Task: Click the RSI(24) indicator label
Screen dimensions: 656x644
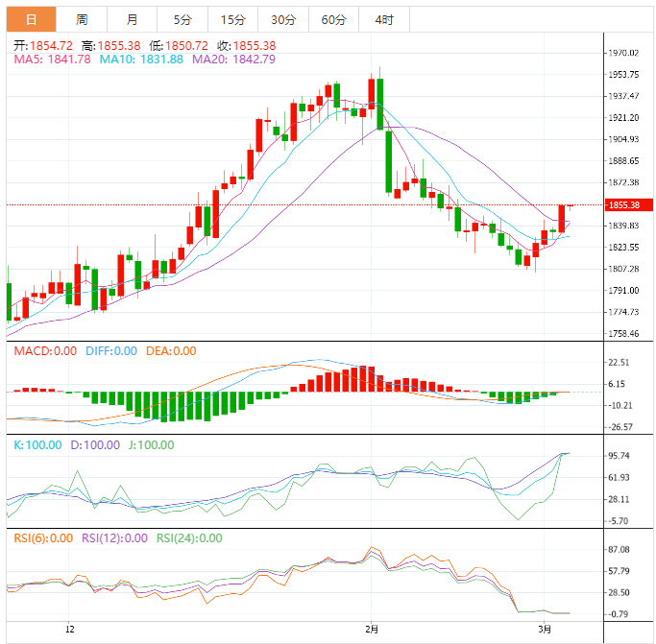Action: [189, 538]
